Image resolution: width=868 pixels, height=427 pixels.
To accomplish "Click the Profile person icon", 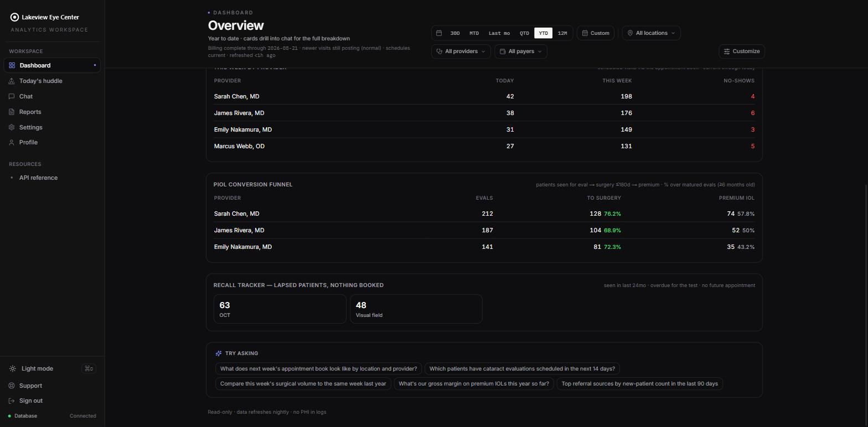I will click(12, 142).
